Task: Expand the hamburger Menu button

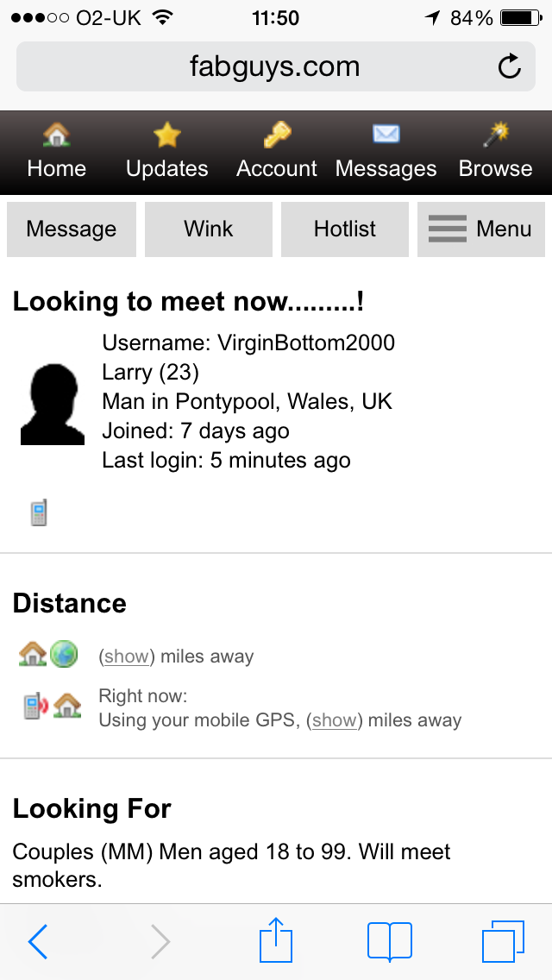Action: click(x=480, y=229)
